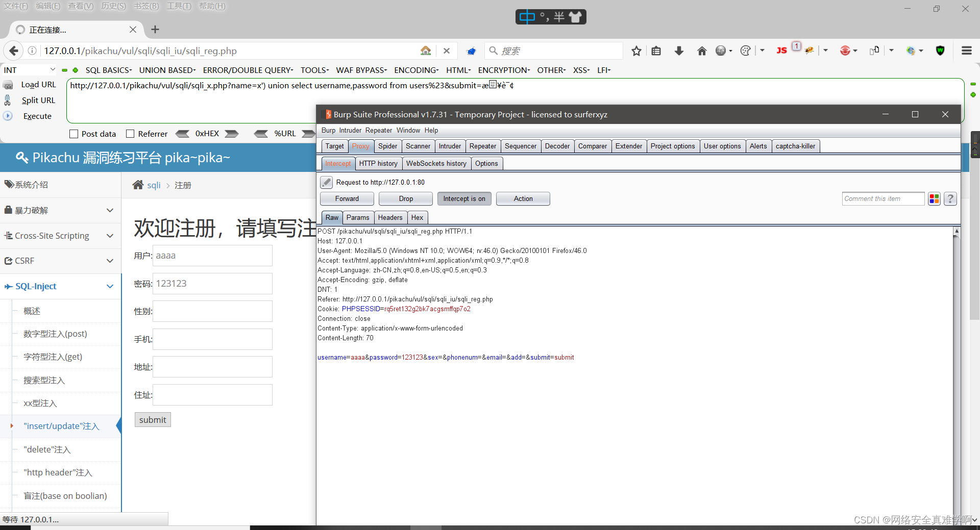Open the Burp Window menu
The image size is (980, 530).
pyautogui.click(x=408, y=131)
